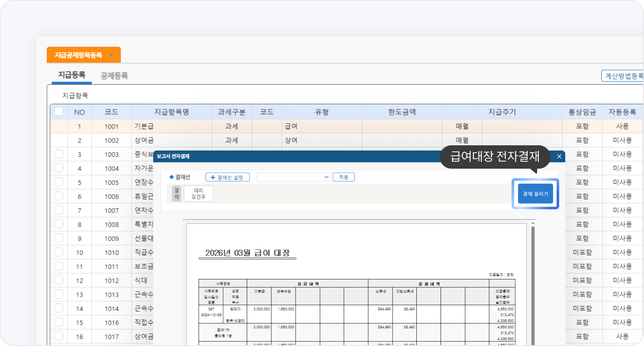Check the checkbox for row 9
Image resolution: width=644 pixels, height=346 pixels.
(x=59, y=238)
